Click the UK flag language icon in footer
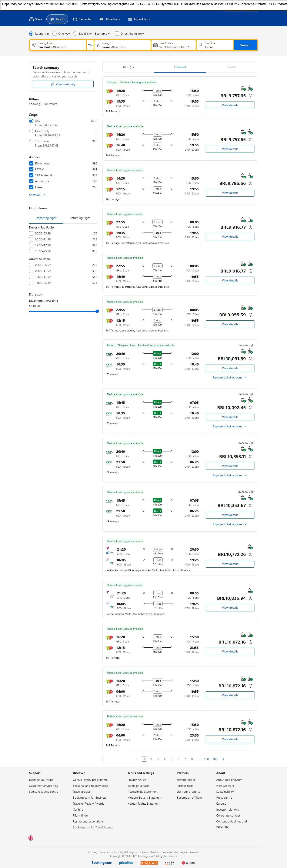The image size is (287, 868). pyautogui.click(x=31, y=838)
